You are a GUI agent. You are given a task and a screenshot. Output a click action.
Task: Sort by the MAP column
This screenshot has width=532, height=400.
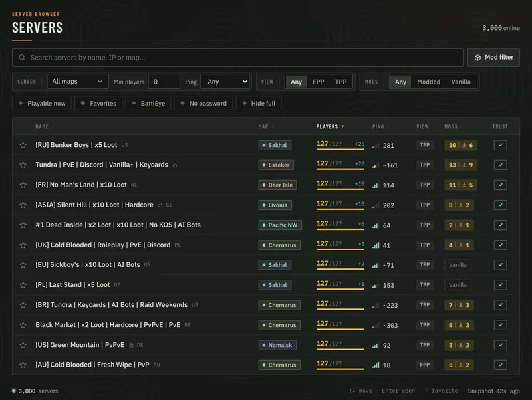coord(265,126)
